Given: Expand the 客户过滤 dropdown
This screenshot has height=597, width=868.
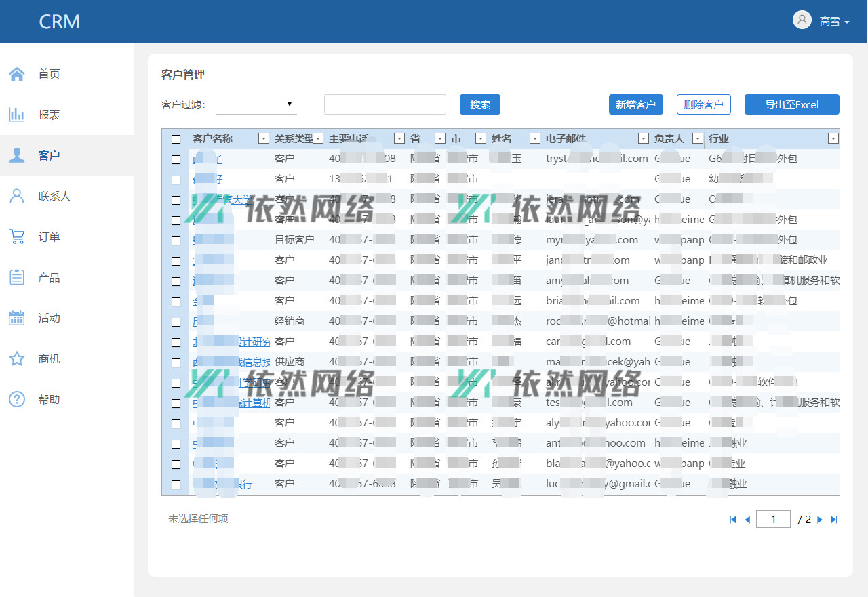Looking at the screenshot, I should (256, 104).
